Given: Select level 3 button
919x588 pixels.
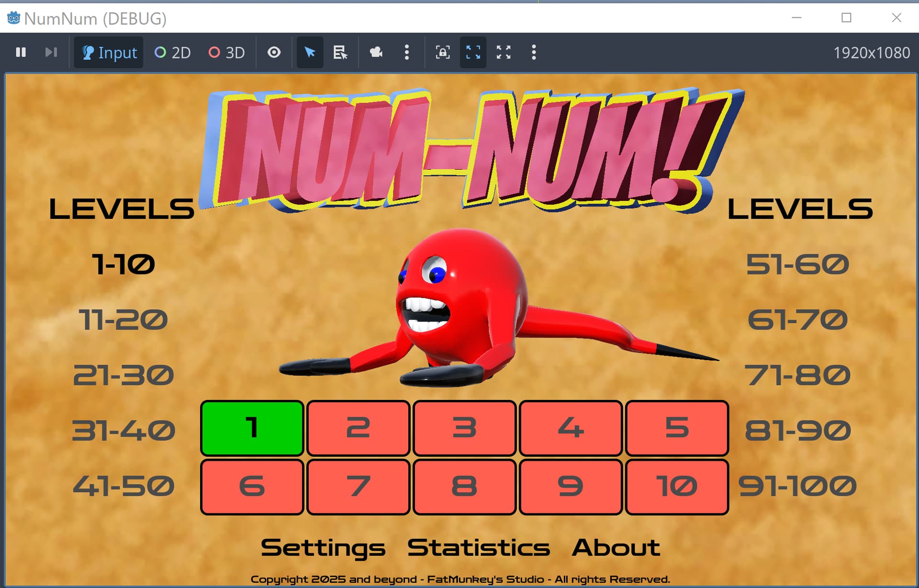Looking at the screenshot, I should coord(465,428).
